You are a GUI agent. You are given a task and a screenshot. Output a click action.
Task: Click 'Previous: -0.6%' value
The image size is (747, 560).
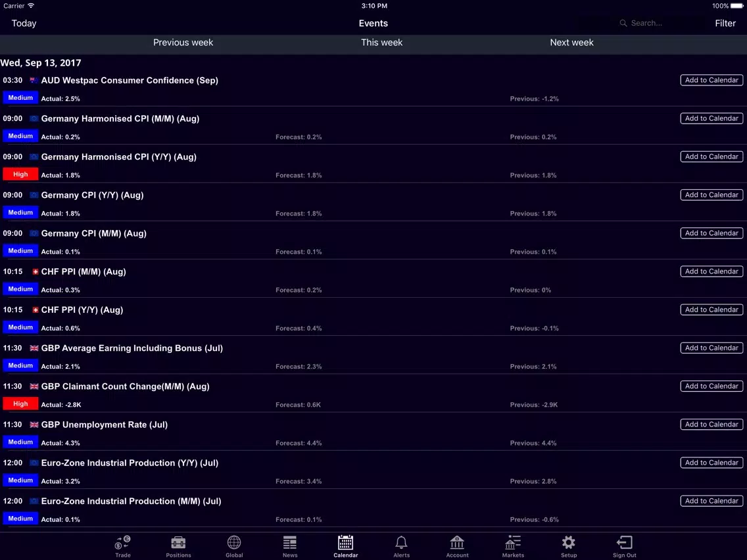coord(534,519)
